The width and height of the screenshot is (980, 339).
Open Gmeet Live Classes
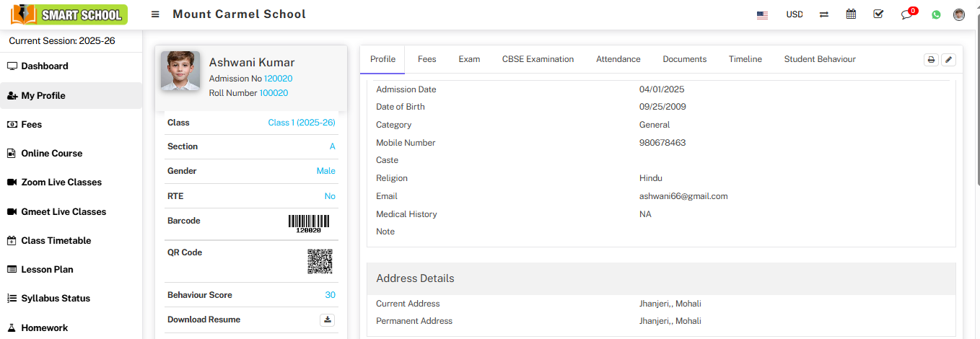click(71, 211)
